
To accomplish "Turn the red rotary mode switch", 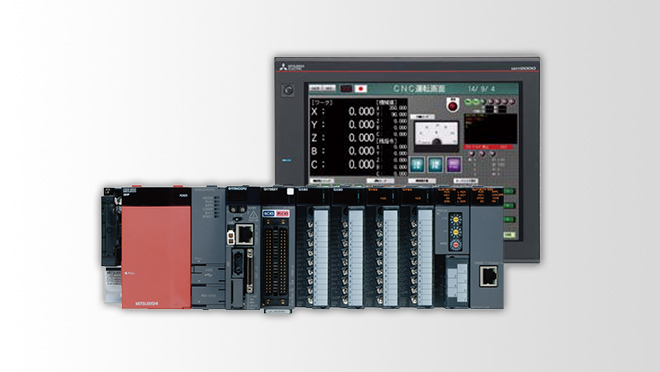I will [455, 244].
